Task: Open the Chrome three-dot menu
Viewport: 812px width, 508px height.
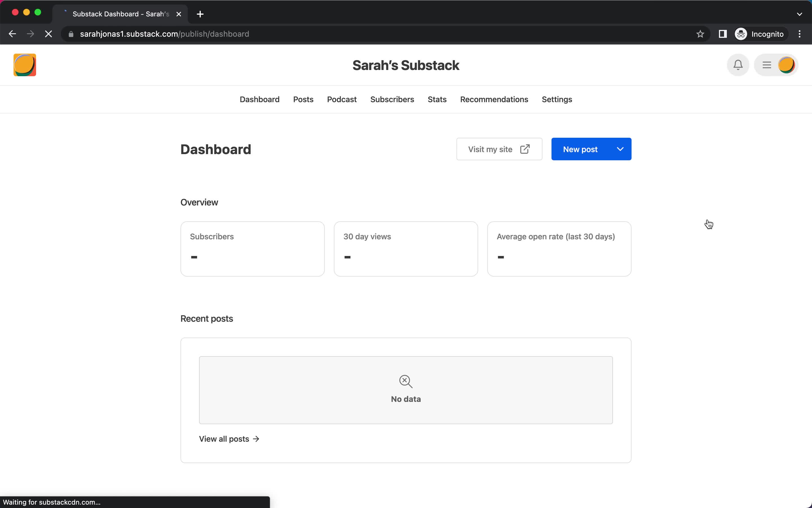Action: 800,34
